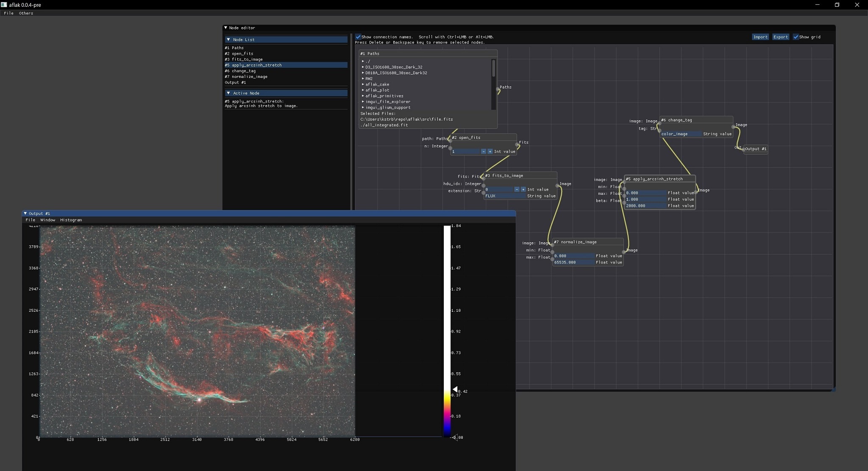
Task: Open the Others menu
Action: [x=26, y=13]
